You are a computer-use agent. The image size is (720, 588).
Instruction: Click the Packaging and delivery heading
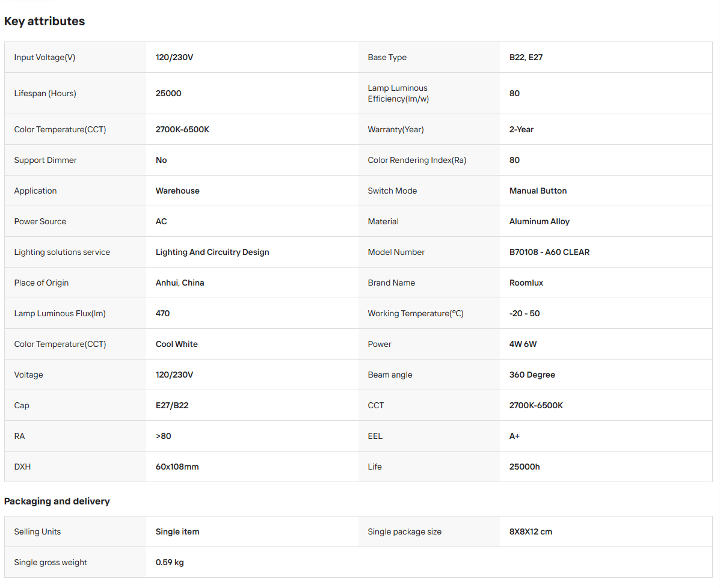(57, 501)
